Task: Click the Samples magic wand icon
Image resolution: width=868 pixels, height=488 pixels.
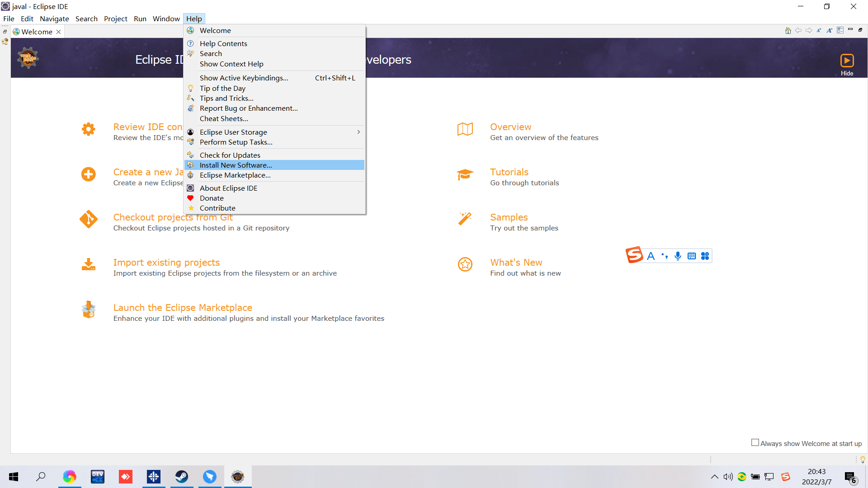Action: click(x=465, y=219)
